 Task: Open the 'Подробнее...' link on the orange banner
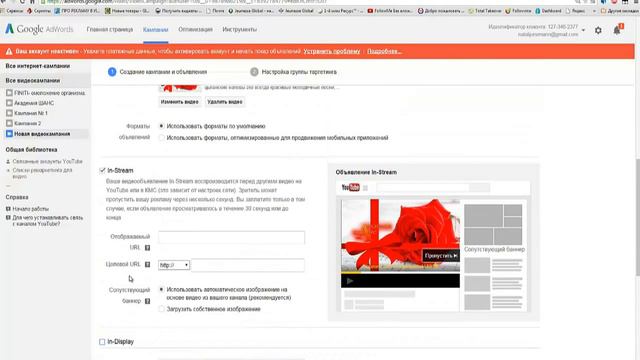384,51
